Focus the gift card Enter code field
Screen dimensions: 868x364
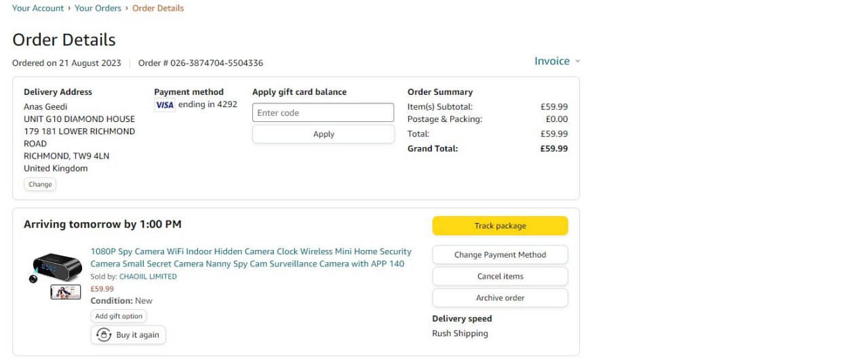pyautogui.click(x=323, y=113)
